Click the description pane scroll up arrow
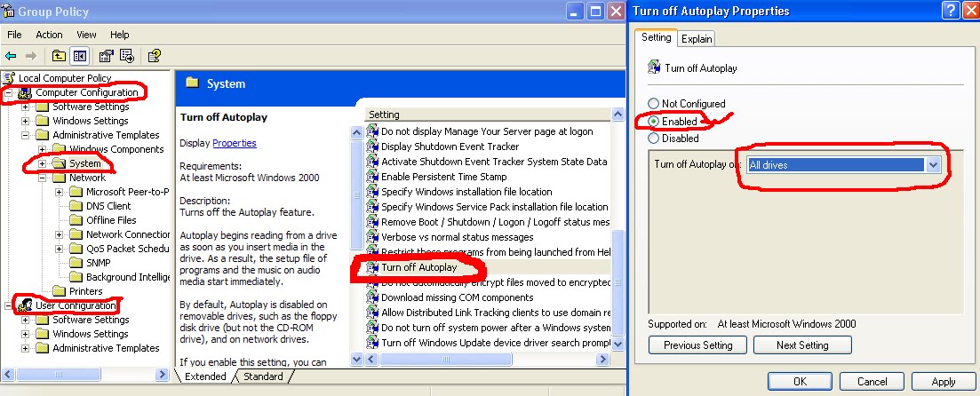The height and width of the screenshot is (396, 980). click(357, 131)
